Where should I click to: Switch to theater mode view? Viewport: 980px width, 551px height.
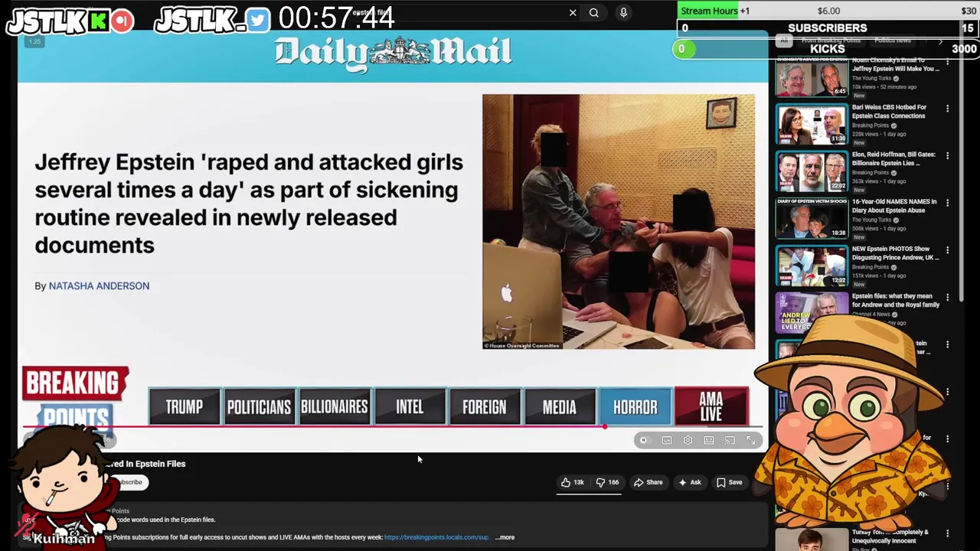coord(709,440)
